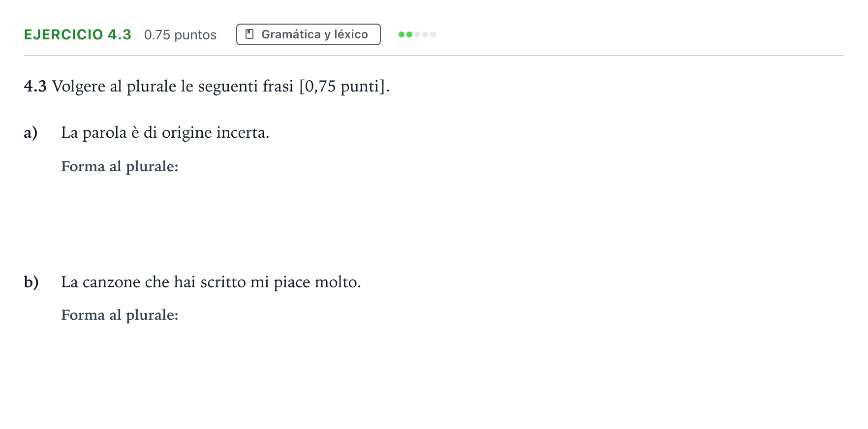Click the last gray difficulty dot
868x429 pixels.
click(433, 34)
